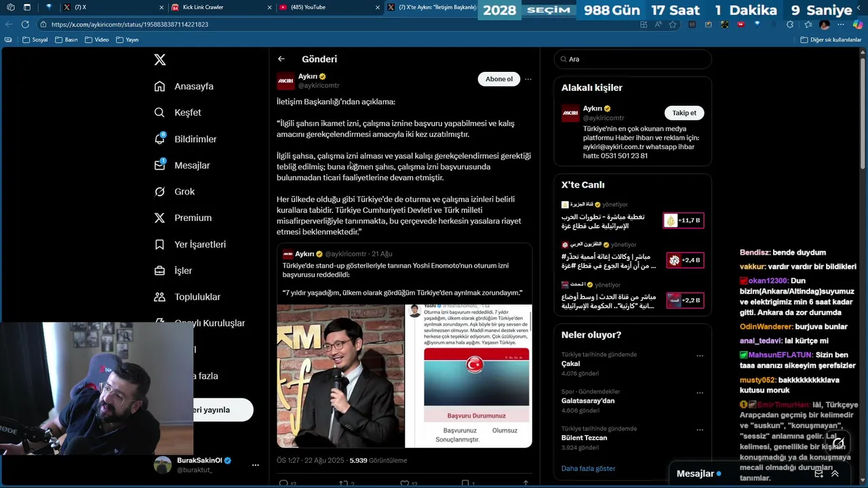This screenshot has height=488, width=868.
Task: Click Daha fazla göster link
Action: click(x=589, y=468)
